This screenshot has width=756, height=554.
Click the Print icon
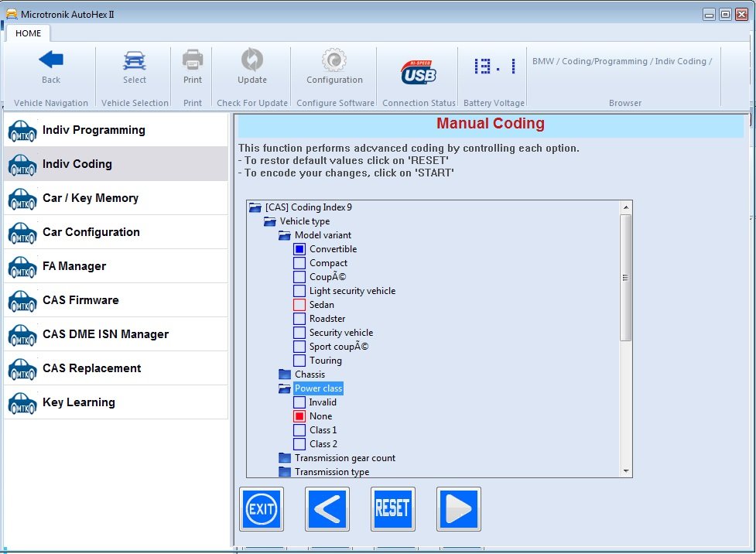193,60
